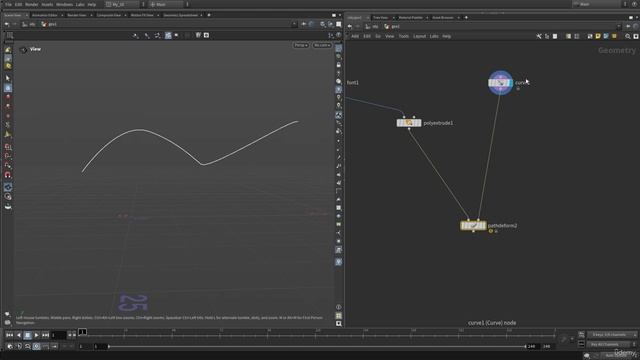The image size is (640, 360).
Task: Select the pathdeform2 node
Action: pos(473,225)
